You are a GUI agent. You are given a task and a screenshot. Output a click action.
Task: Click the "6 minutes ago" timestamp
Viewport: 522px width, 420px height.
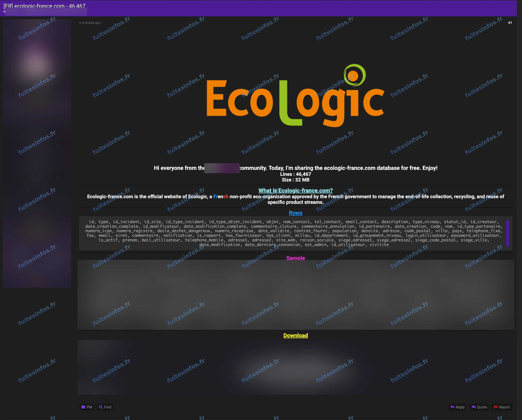[x=90, y=23]
